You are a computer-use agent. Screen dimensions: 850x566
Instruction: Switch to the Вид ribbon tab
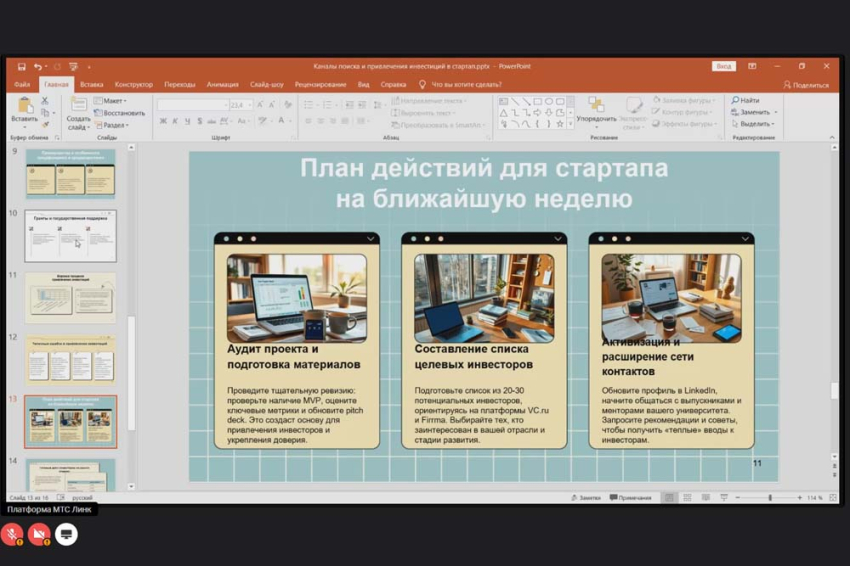pos(363,85)
